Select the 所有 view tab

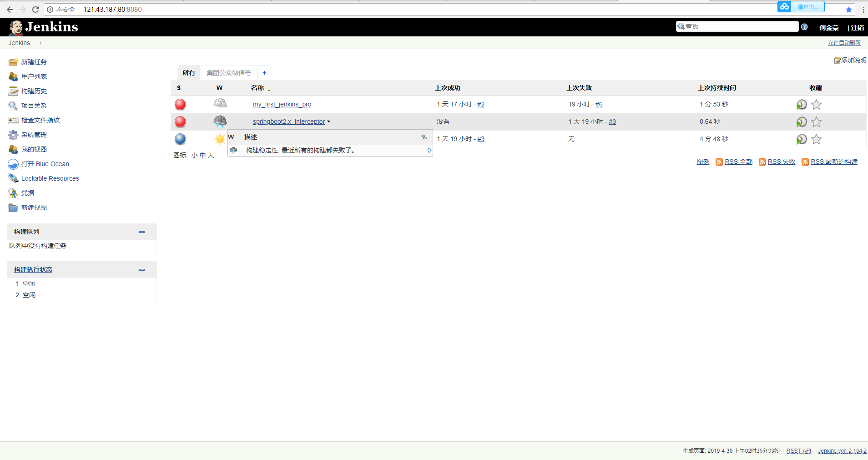[x=188, y=73]
